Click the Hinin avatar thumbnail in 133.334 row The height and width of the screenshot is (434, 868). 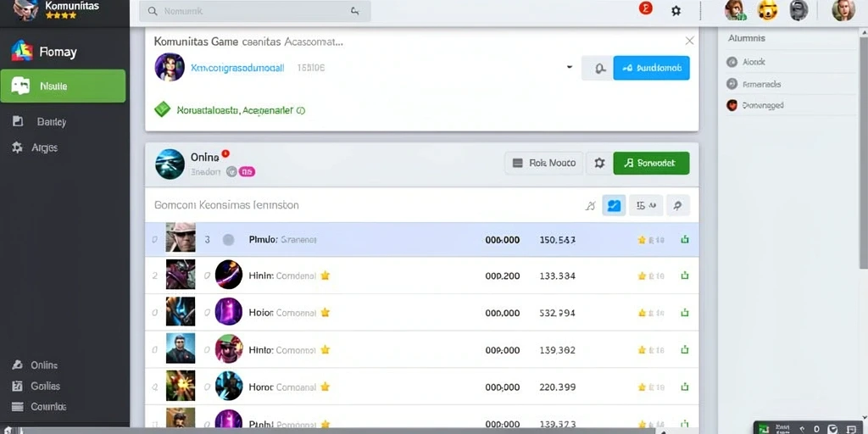(181, 274)
